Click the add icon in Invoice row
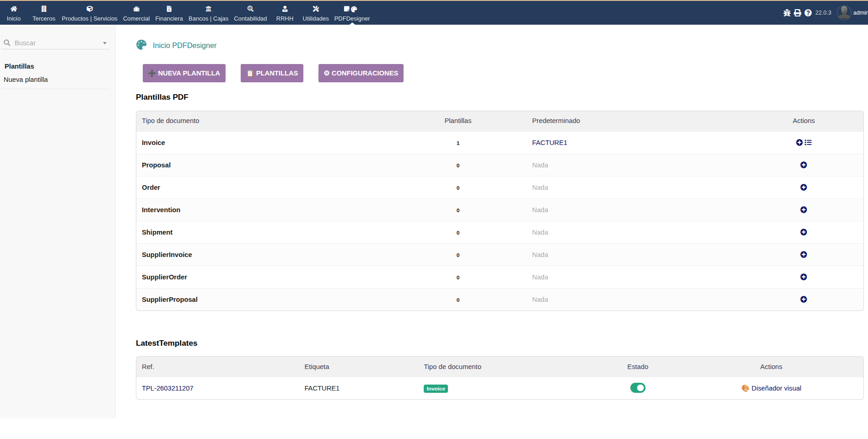 799,143
